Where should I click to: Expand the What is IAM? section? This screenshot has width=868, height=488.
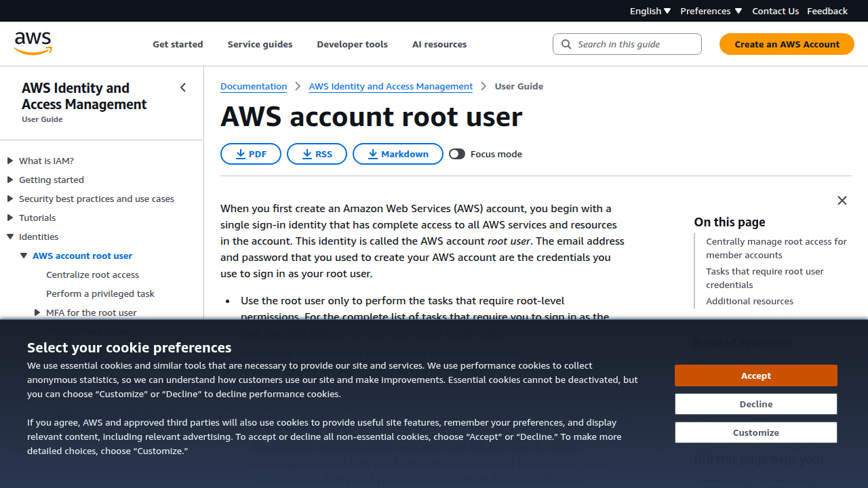[10, 161]
